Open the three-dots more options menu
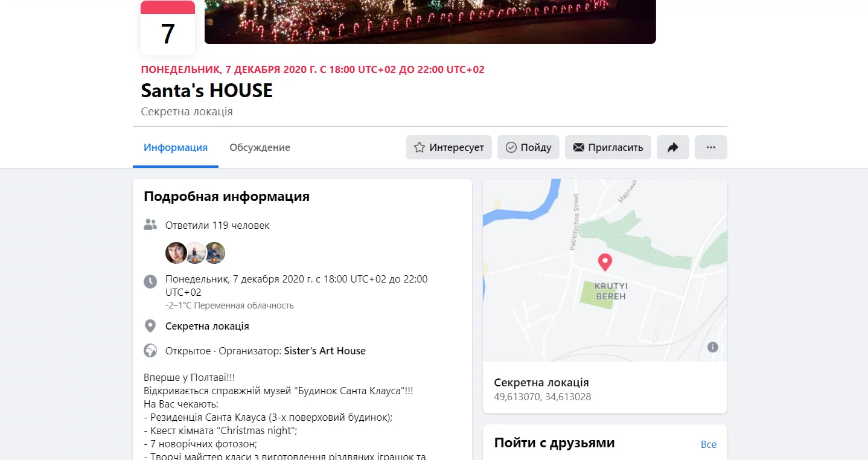 coord(710,147)
